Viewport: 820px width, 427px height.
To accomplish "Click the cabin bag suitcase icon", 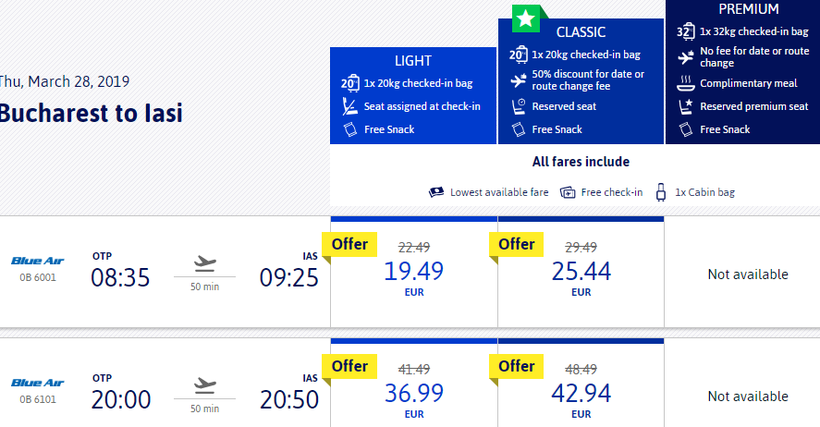I will 661,192.
